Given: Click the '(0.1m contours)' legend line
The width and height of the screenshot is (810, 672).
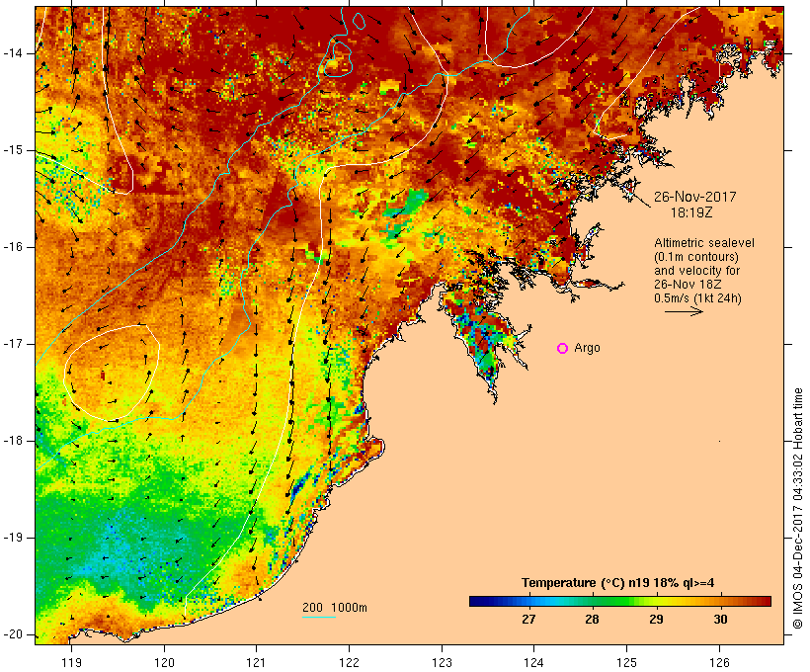Looking at the screenshot, I should coord(696,257).
